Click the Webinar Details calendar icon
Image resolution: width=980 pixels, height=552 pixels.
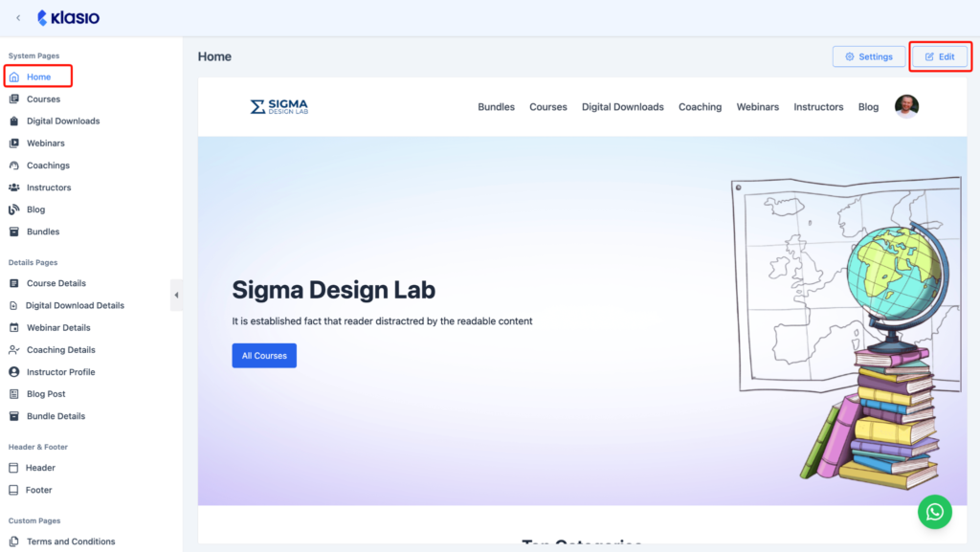(13, 327)
